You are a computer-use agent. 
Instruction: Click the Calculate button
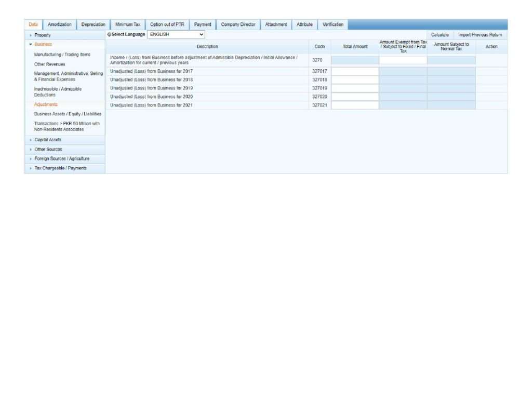440,35
